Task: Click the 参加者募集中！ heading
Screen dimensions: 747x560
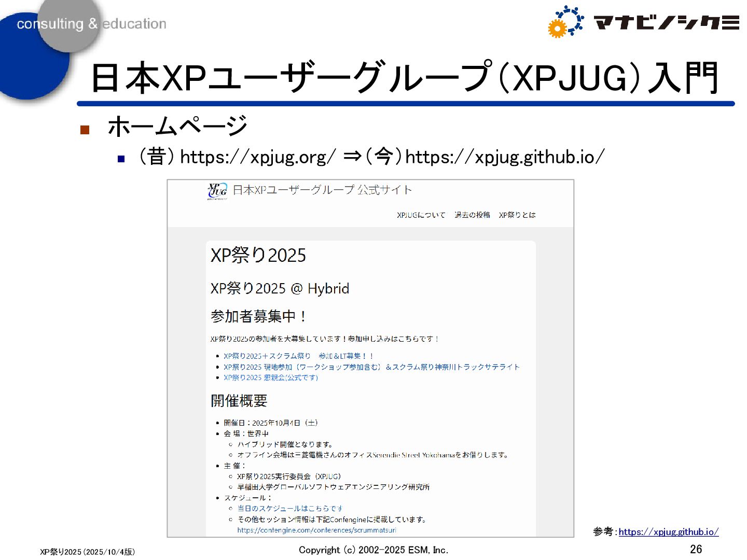Action: pyautogui.click(x=259, y=316)
